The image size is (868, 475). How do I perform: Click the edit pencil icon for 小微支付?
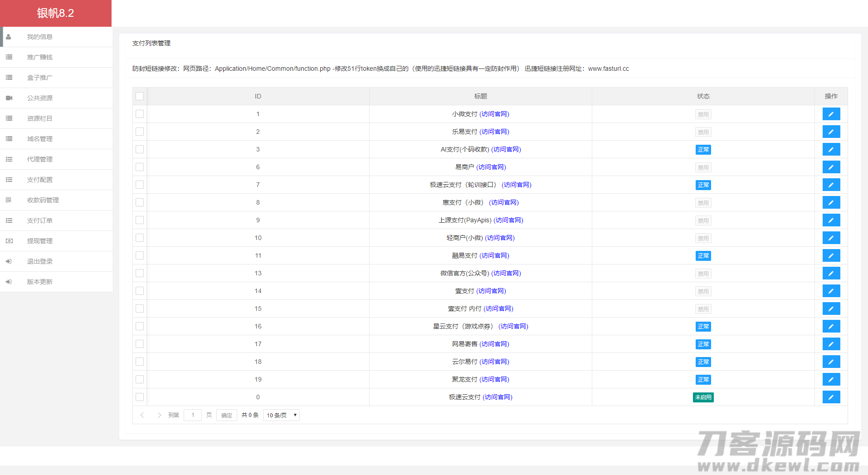click(831, 114)
